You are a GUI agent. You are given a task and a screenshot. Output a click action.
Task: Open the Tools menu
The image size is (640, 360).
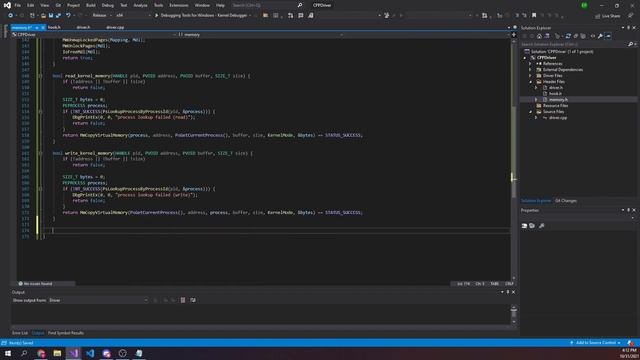click(158, 5)
